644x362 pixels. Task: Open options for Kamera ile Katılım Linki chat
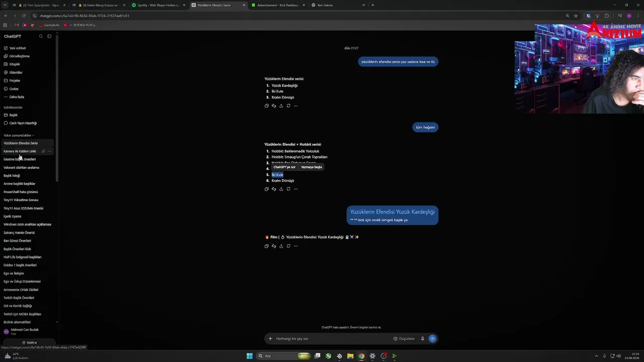(49, 151)
